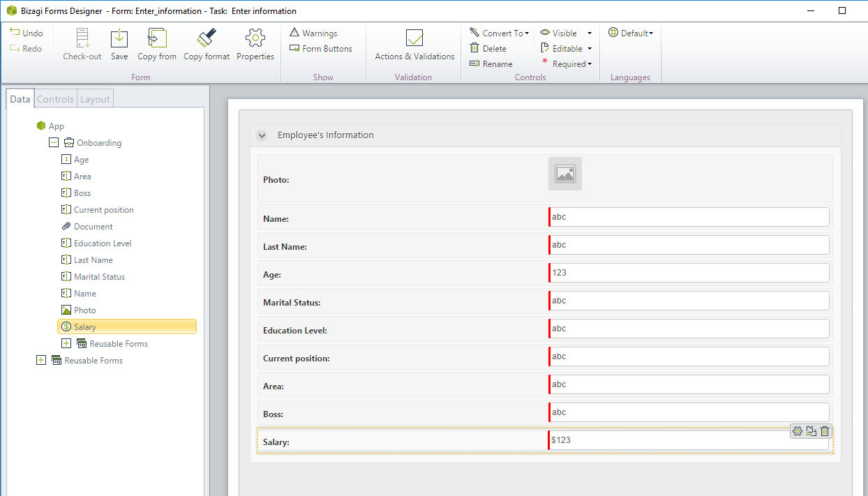Screen dimensions: 868x496
Task: Click the Age number field
Action: click(x=689, y=273)
